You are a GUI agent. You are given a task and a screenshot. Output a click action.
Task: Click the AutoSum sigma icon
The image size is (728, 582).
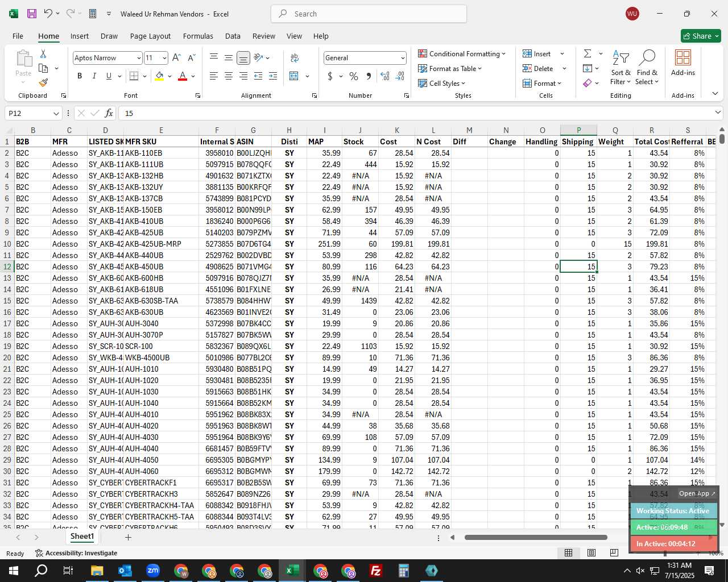[x=588, y=53]
